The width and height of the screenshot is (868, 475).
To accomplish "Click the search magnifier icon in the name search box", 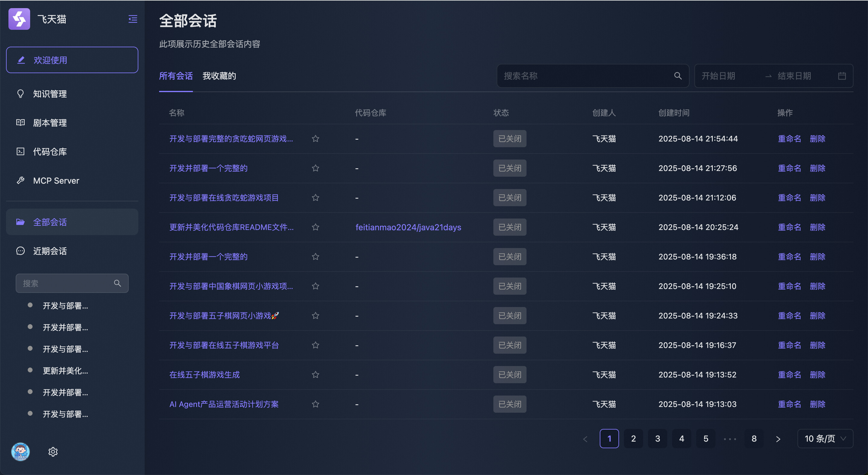I will point(678,76).
